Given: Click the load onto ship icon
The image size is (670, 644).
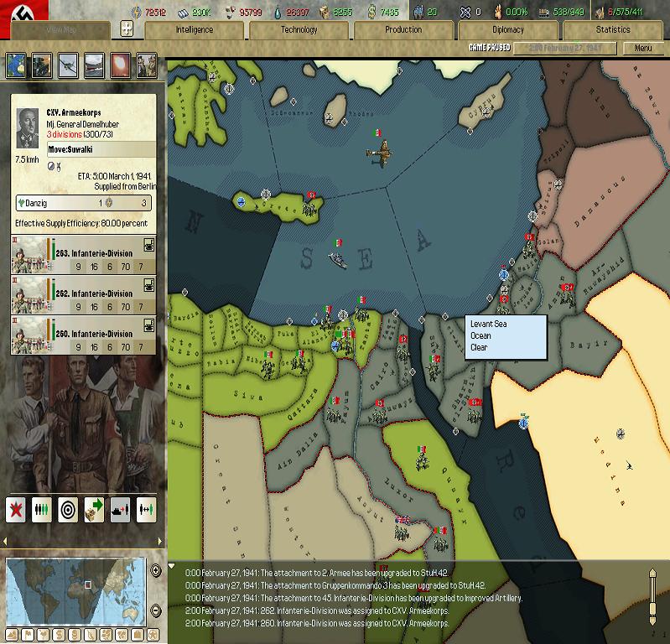Looking at the screenshot, I should [x=120, y=509].
